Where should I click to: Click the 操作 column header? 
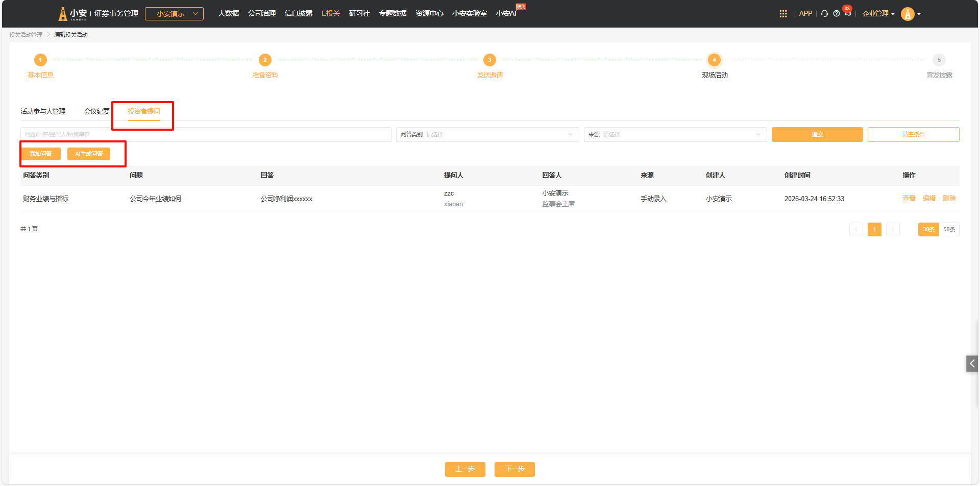909,175
